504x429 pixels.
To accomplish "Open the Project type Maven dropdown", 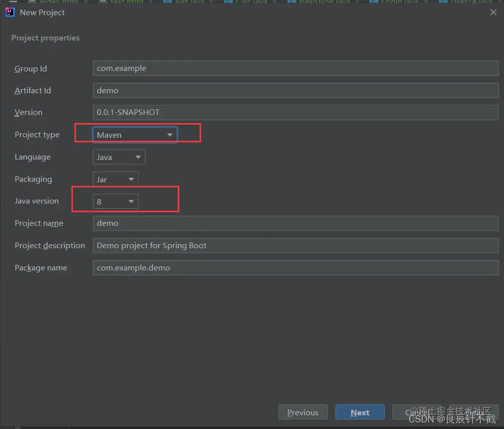I will pyautogui.click(x=135, y=135).
